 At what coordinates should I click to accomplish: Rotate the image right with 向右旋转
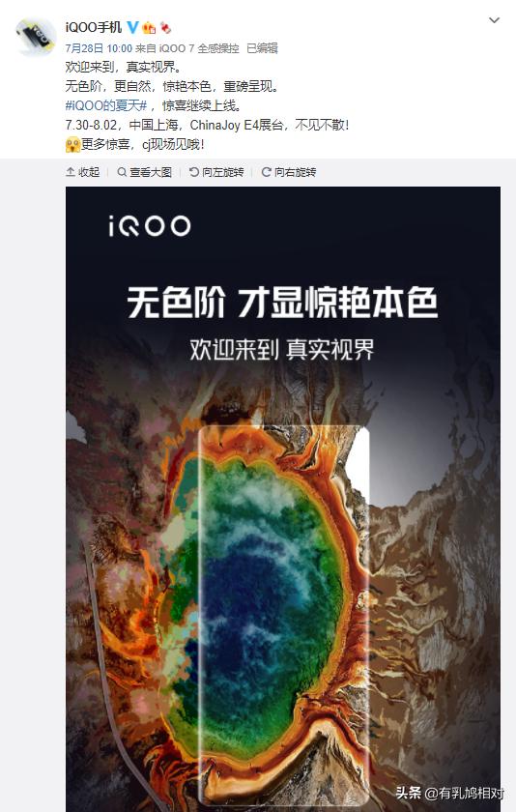pyautogui.click(x=289, y=172)
